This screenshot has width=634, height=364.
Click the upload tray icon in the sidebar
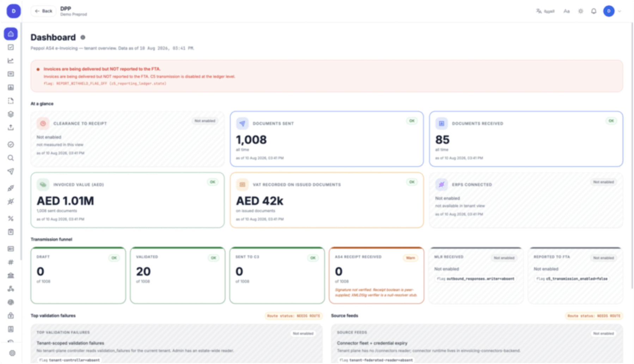pos(11,128)
